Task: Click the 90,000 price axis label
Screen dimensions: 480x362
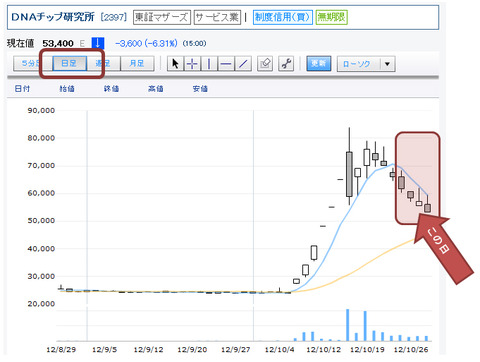Action: pos(41,110)
